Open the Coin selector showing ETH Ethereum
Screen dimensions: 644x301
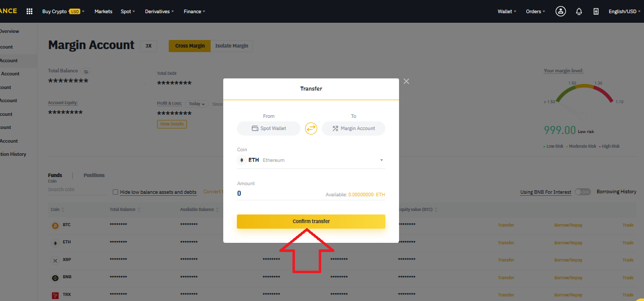click(311, 160)
